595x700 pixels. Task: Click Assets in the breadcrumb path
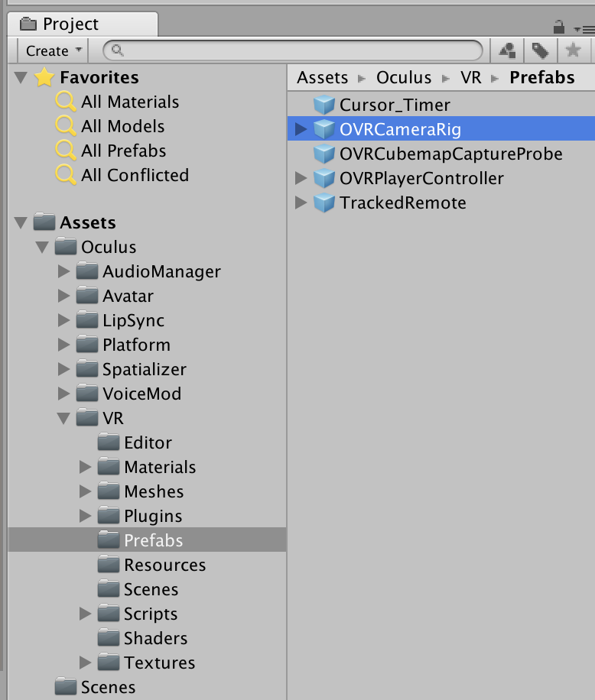(322, 77)
